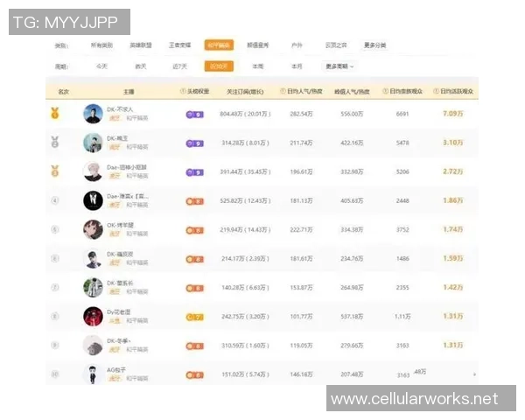Click the silver medal icon for rank 2
Viewport: 525px width, 420px height.
54,142
